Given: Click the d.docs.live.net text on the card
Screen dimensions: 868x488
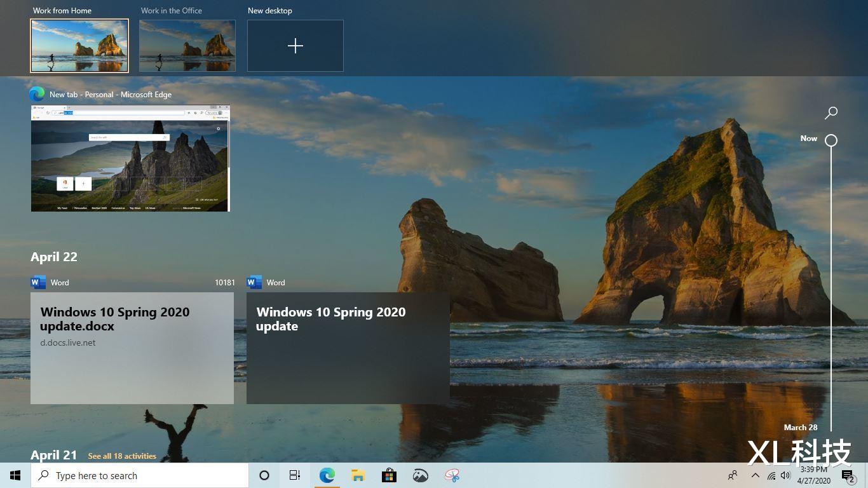Looking at the screenshot, I should [68, 342].
